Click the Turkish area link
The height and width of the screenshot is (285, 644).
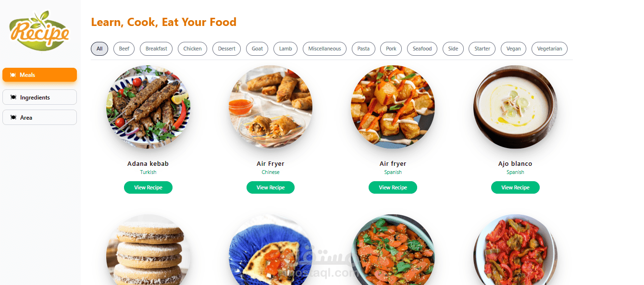148,172
